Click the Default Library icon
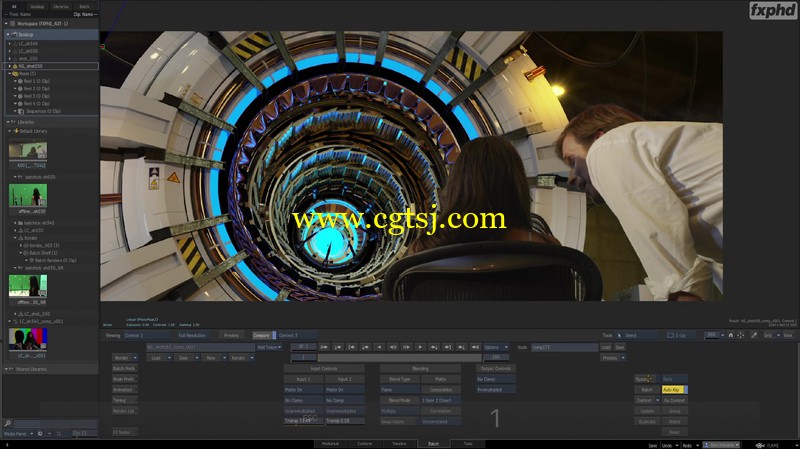Viewport: 800px width, 449px height. pos(16,131)
